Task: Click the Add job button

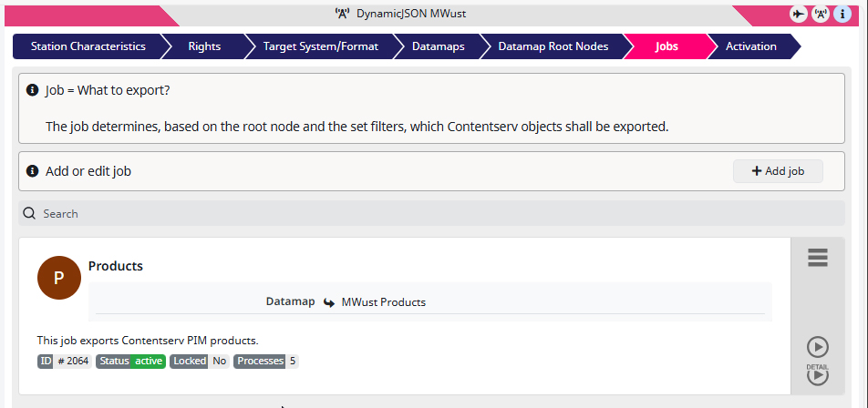Action: tap(778, 171)
